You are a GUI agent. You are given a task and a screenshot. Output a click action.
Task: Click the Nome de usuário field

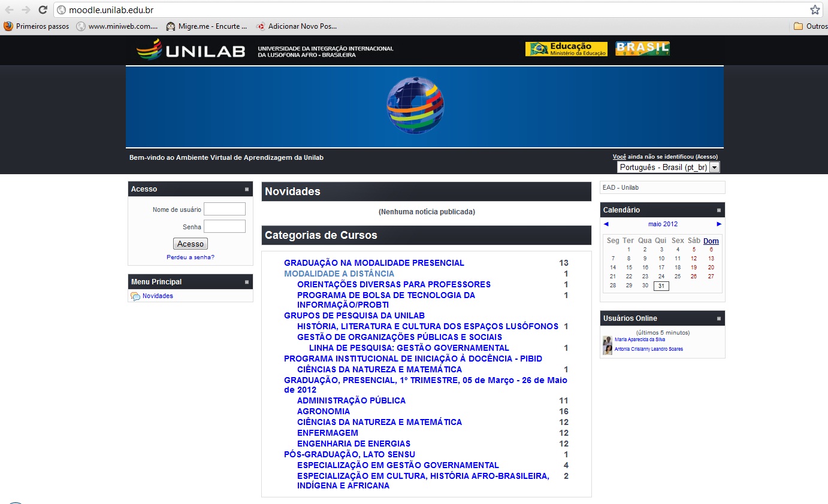pos(224,209)
